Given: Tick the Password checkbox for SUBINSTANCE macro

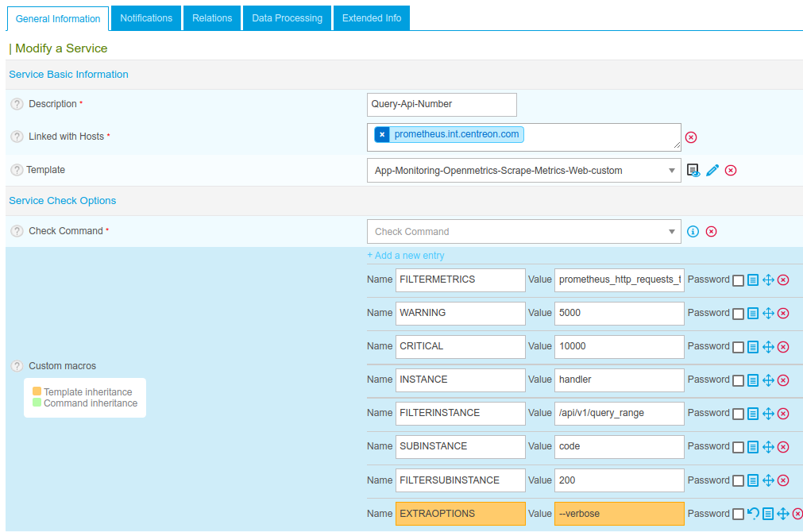Looking at the screenshot, I should pos(739,447).
